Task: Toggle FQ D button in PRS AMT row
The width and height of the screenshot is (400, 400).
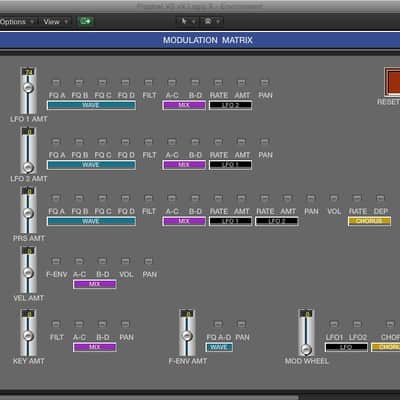Action: [125, 198]
